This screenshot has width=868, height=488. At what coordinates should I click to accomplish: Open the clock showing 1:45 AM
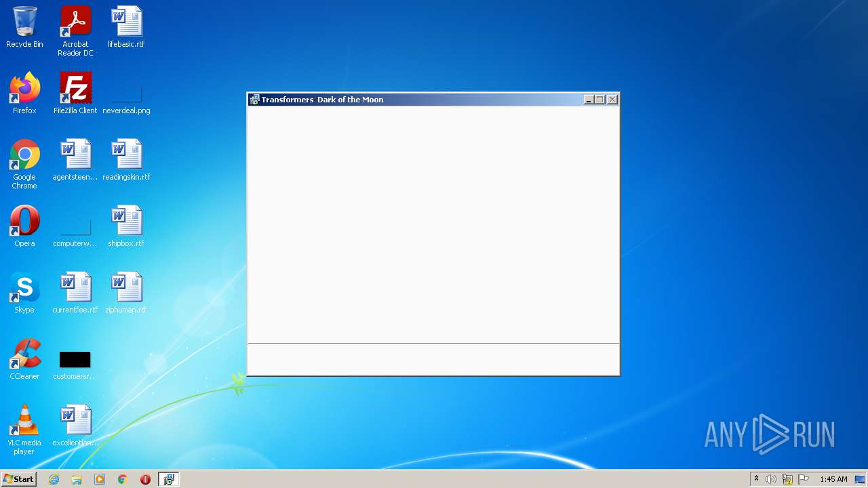[x=833, y=479]
